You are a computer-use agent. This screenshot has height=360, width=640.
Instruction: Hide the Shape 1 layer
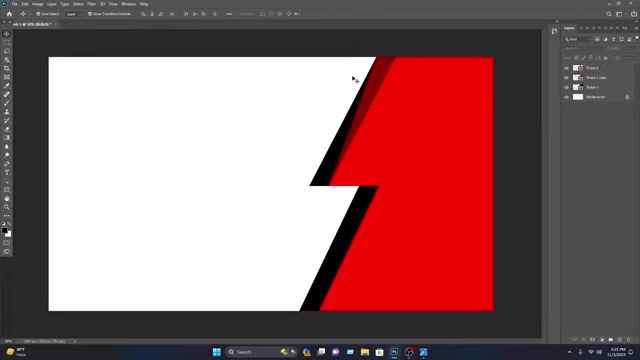566,87
